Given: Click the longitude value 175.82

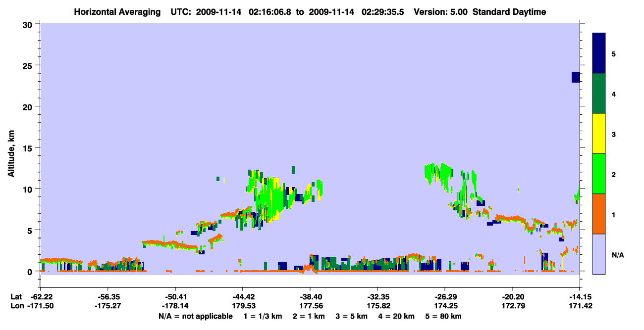Looking at the screenshot, I should point(377,306).
